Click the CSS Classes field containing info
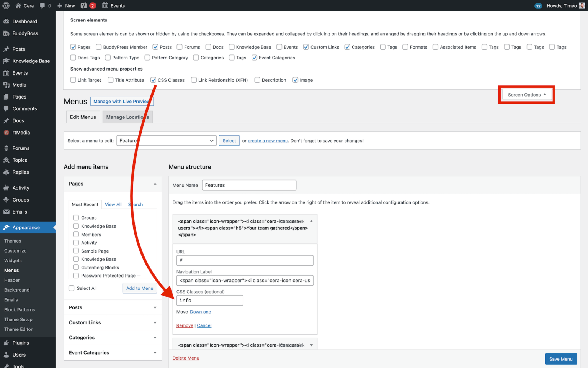 pos(209,300)
